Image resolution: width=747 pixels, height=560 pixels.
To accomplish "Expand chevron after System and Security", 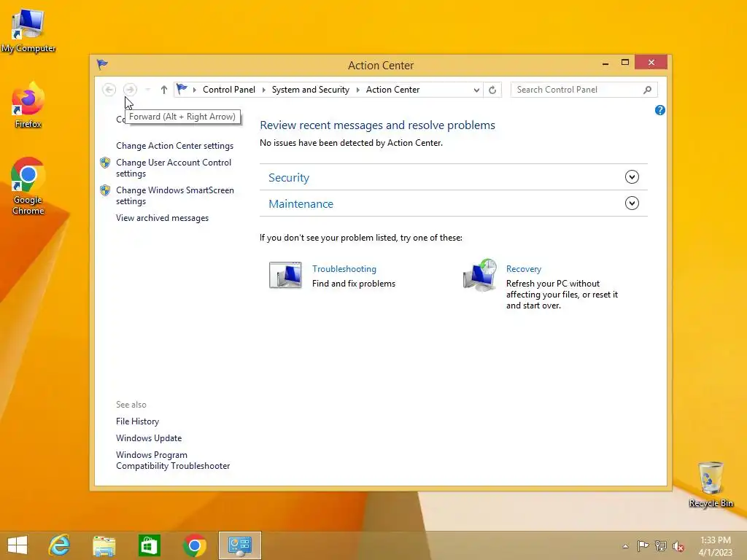I will click(357, 90).
